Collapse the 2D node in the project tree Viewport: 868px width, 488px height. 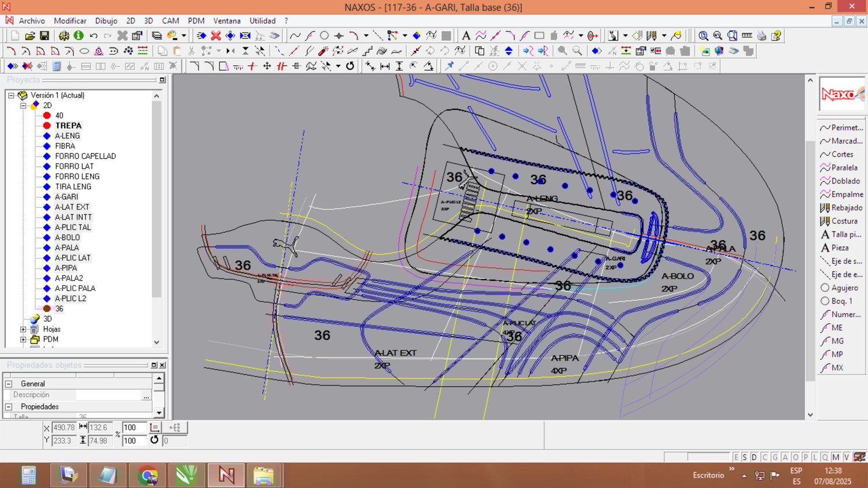23,105
